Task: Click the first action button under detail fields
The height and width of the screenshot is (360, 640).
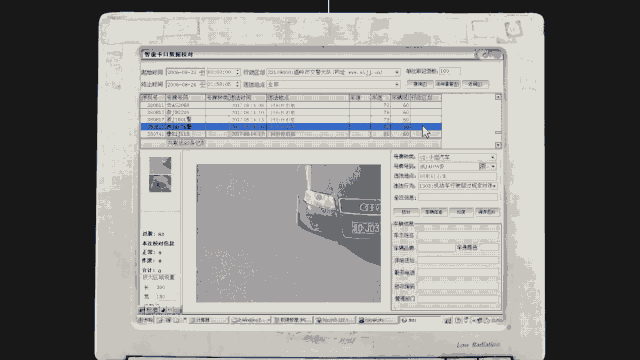Action: coord(406,212)
